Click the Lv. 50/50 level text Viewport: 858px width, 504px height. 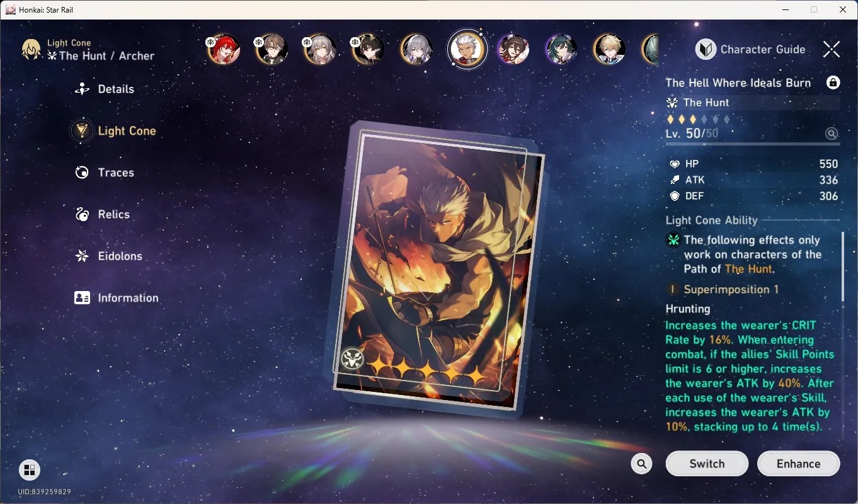pyautogui.click(x=692, y=134)
